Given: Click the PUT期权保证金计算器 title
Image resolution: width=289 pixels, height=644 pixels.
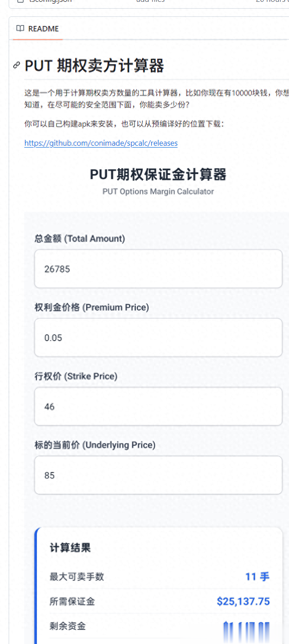Looking at the screenshot, I should [x=158, y=174].
